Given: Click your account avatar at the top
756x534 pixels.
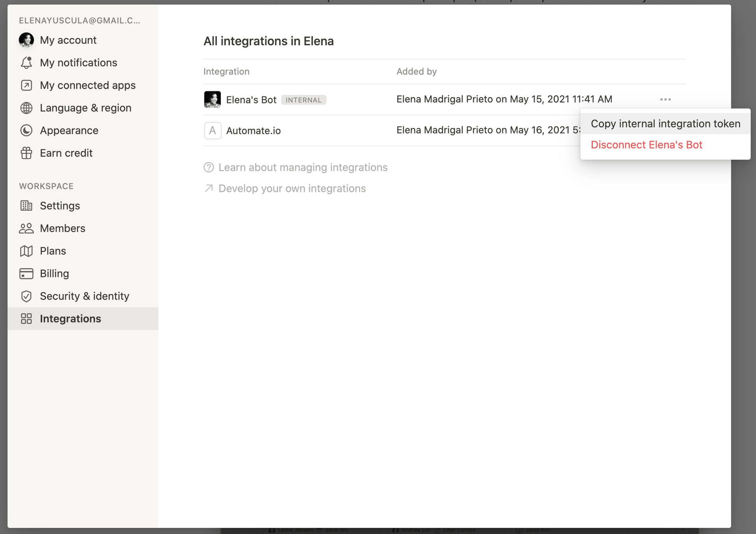Looking at the screenshot, I should point(26,40).
